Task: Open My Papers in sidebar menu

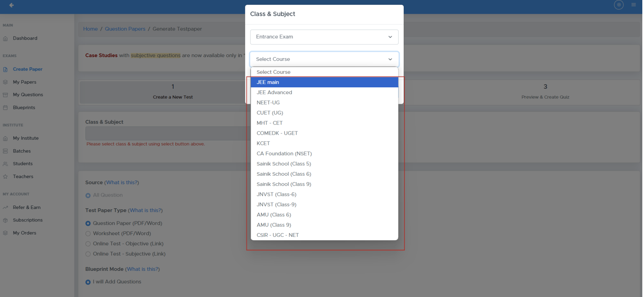Action: (x=25, y=82)
